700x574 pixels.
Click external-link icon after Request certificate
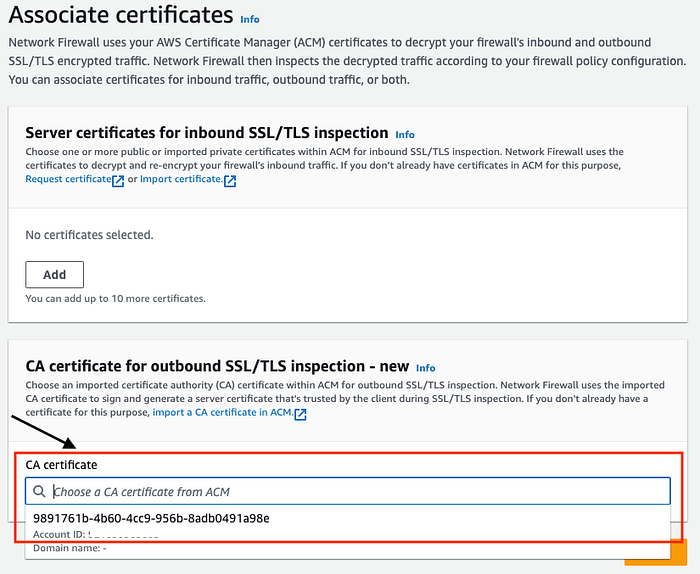point(118,181)
